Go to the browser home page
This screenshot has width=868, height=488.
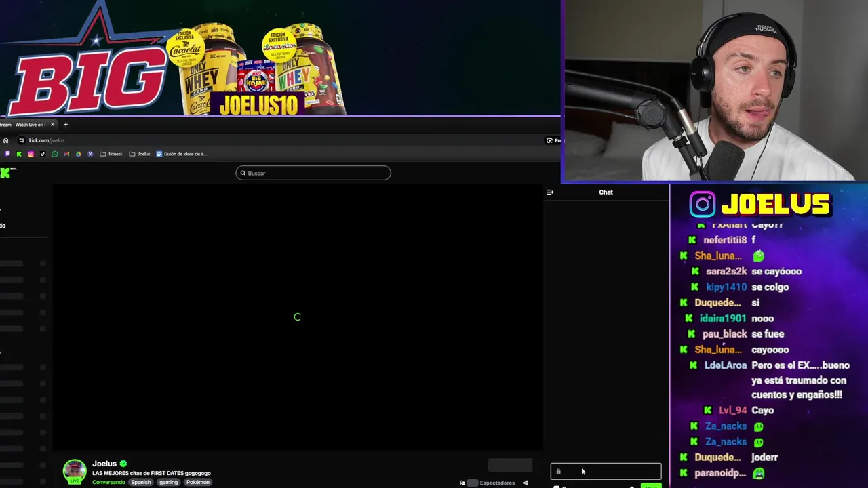point(5,140)
